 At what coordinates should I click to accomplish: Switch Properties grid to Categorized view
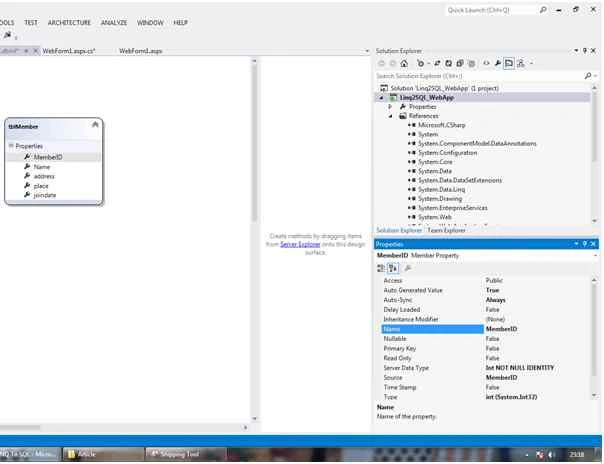[381, 268]
